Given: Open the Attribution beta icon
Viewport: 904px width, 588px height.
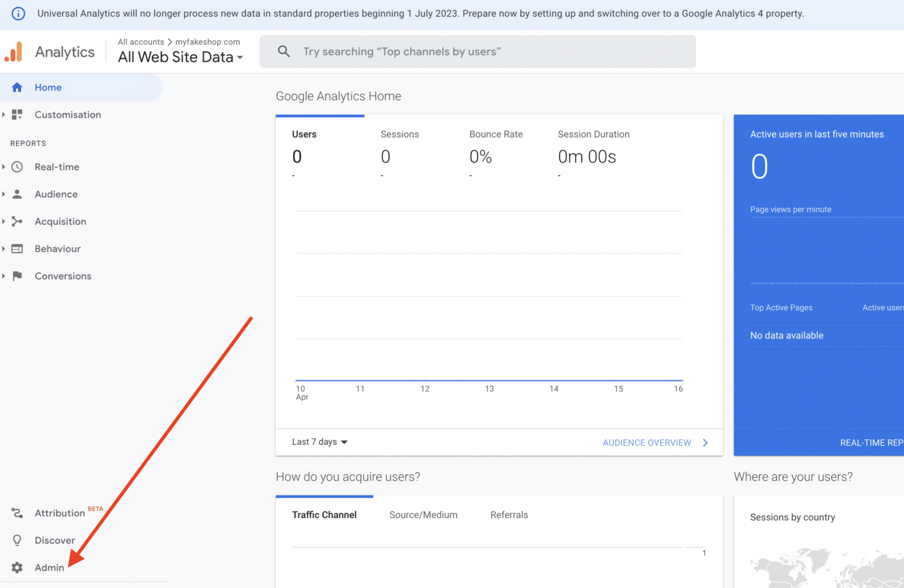Looking at the screenshot, I should (x=17, y=513).
